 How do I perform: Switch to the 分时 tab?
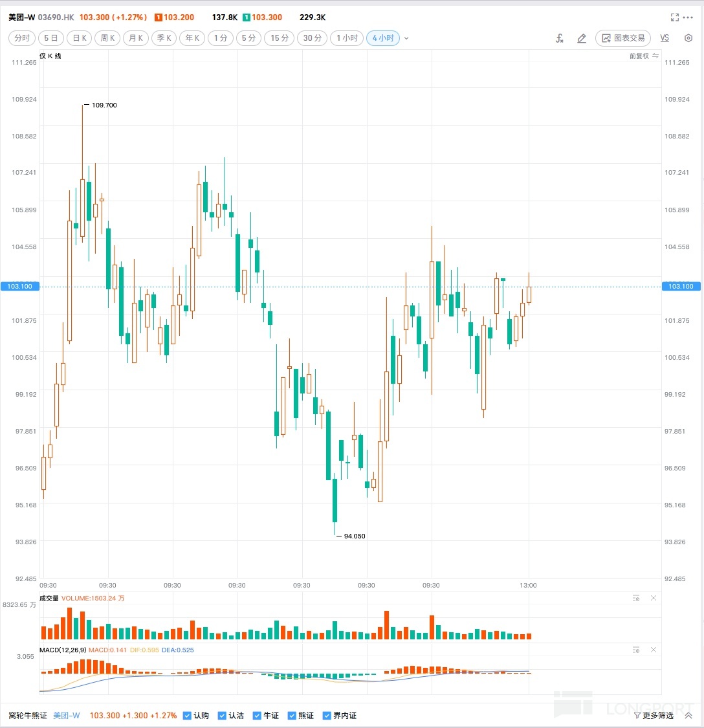coord(22,38)
